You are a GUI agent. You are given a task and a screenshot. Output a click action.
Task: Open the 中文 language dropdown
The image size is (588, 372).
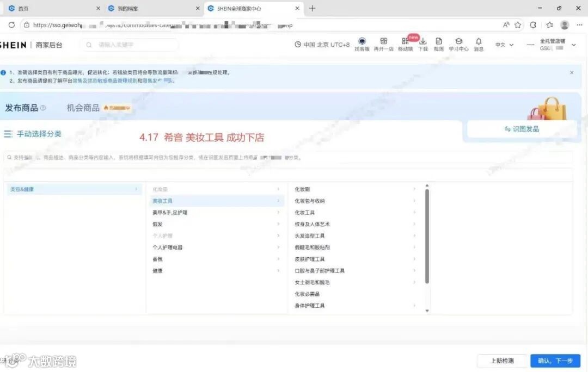tap(504, 45)
